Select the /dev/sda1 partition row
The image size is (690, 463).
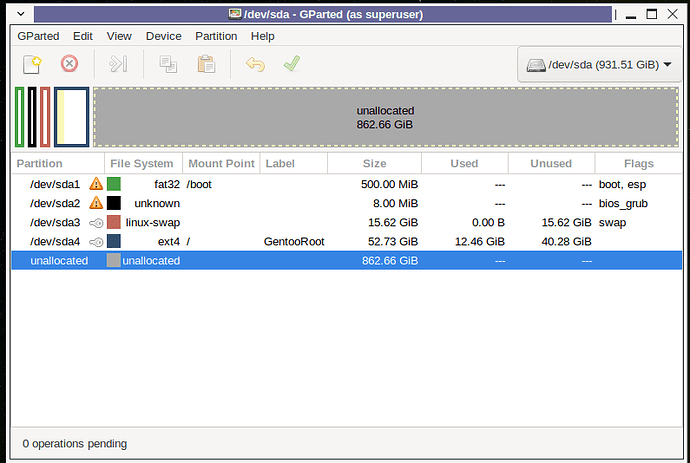(x=347, y=184)
